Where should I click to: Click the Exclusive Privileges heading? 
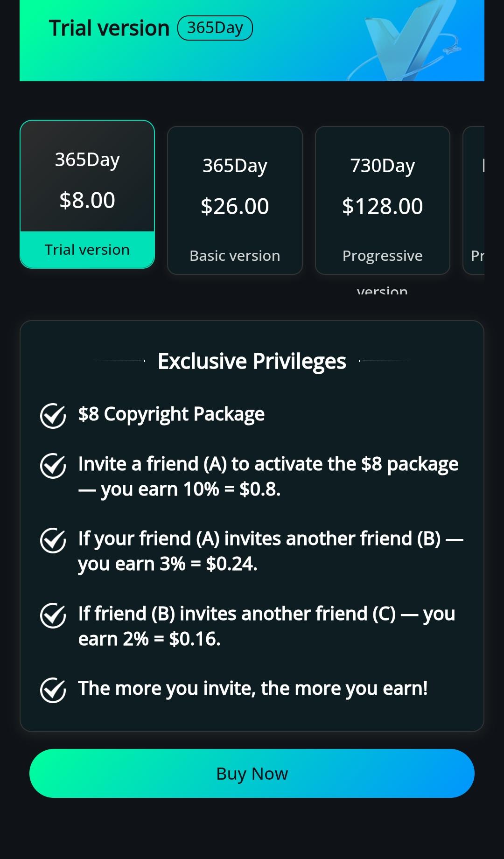pyautogui.click(x=252, y=361)
